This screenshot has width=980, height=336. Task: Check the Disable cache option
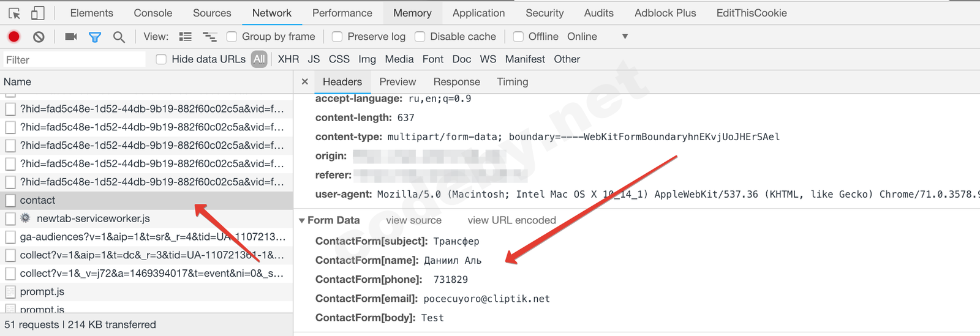click(x=420, y=37)
